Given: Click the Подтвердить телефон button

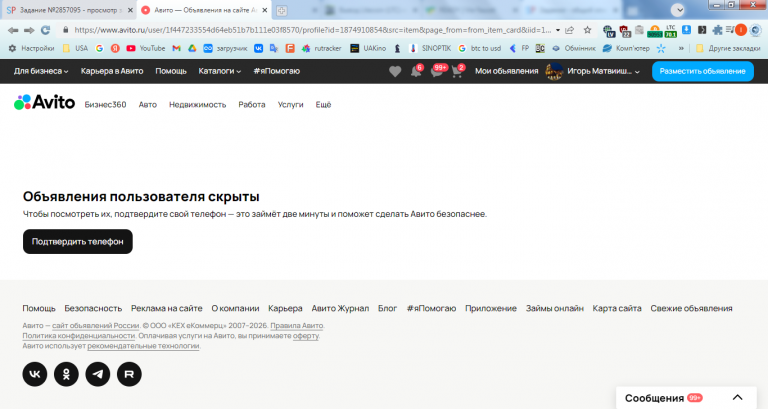Looking at the screenshot, I should 78,241.
